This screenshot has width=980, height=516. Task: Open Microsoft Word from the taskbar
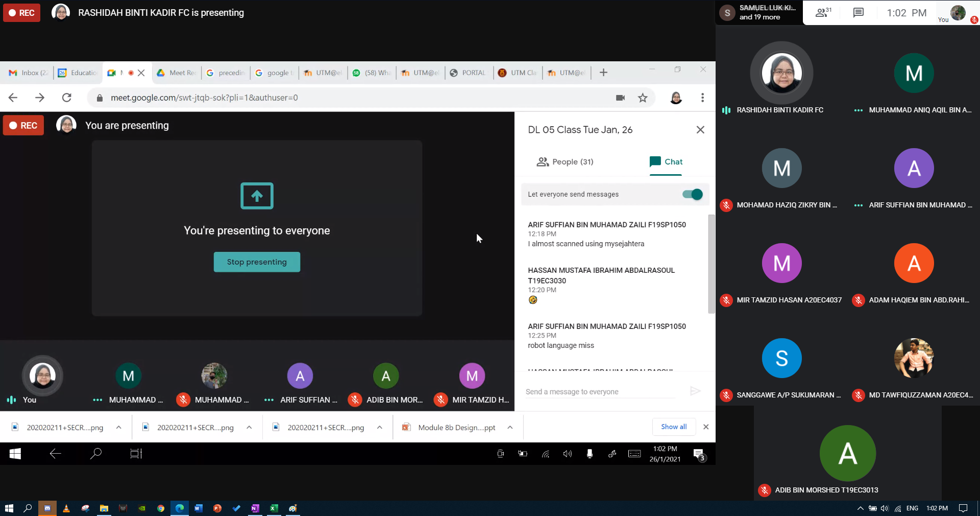pyautogui.click(x=199, y=508)
